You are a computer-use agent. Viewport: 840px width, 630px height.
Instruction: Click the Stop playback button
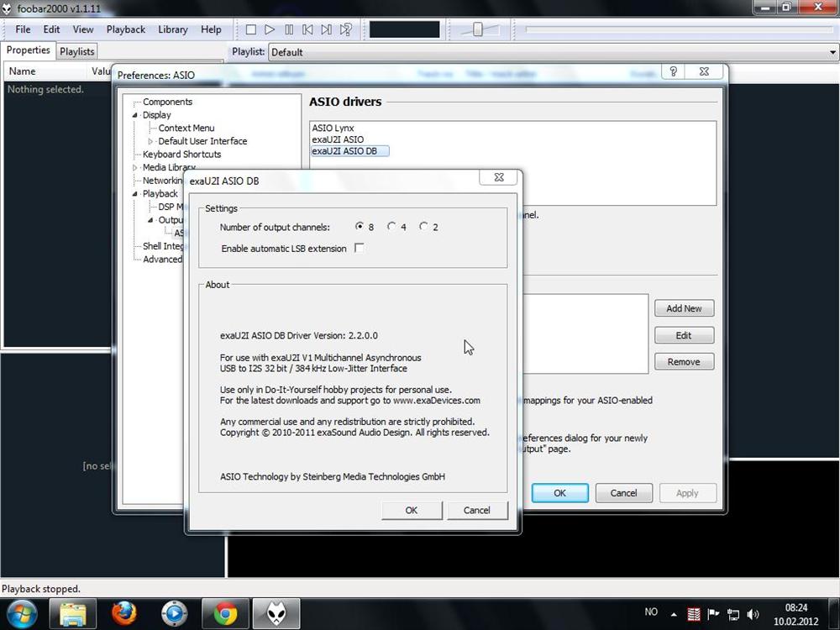click(x=250, y=29)
